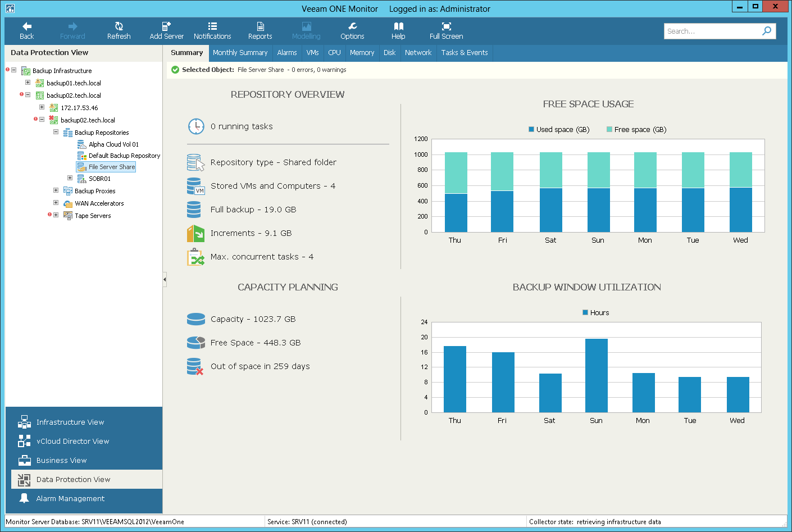Collapse the top-level backup02.tech.local node
The width and height of the screenshot is (792, 532).
coord(28,95)
